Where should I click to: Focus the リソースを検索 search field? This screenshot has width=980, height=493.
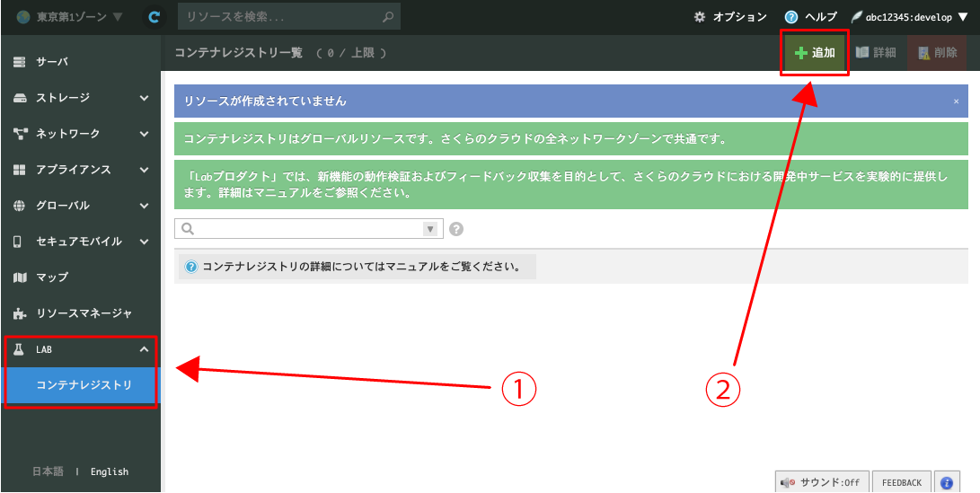click(288, 17)
